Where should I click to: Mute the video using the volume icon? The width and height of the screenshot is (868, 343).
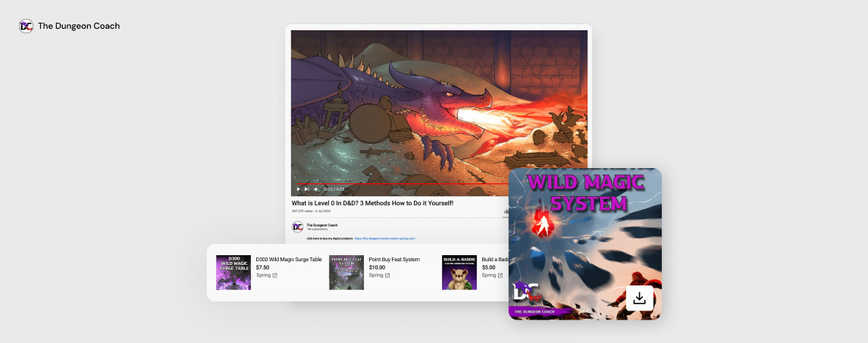317,189
